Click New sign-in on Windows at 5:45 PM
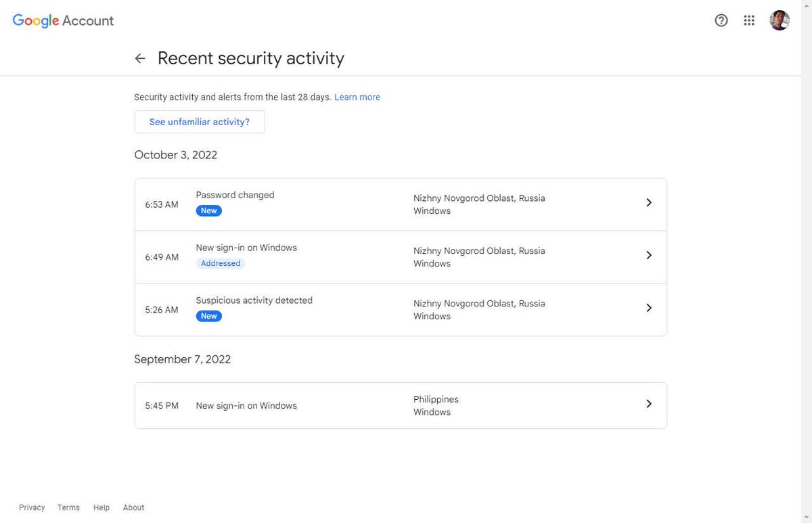Image resolution: width=812 pixels, height=523 pixels. 246,406
